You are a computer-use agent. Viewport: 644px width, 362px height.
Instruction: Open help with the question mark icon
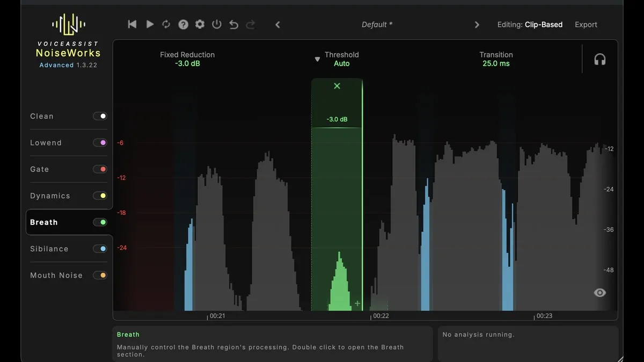[x=184, y=24]
